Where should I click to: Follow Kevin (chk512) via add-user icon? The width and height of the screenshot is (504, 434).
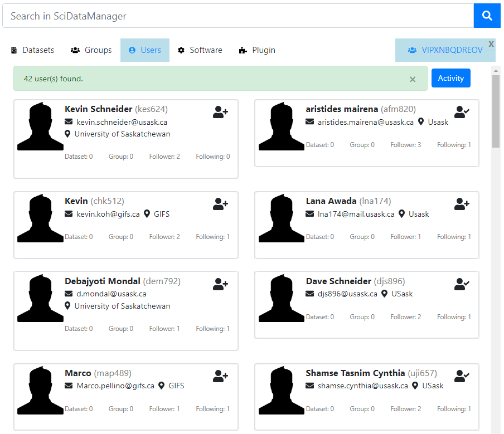(220, 204)
